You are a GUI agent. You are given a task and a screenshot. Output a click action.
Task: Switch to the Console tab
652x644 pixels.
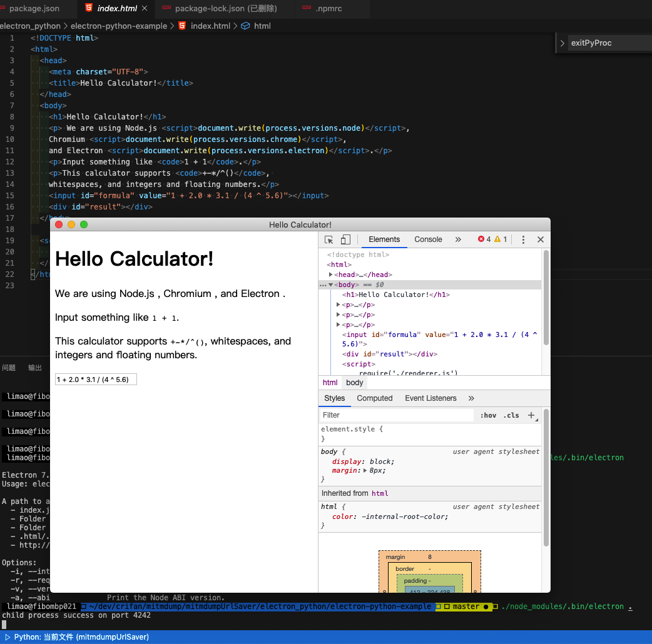pyautogui.click(x=428, y=239)
